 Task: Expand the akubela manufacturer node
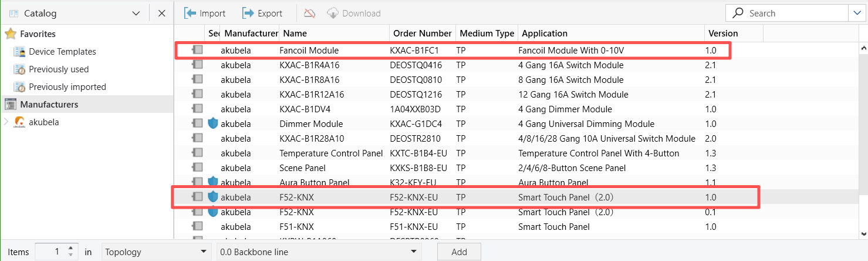(6, 122)
